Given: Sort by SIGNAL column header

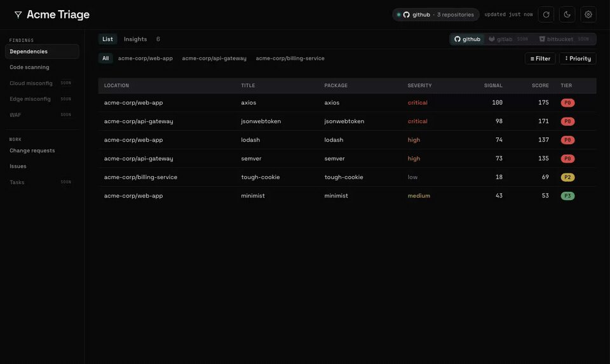Looking at the screenshot, I should click(x=493, y=86).
